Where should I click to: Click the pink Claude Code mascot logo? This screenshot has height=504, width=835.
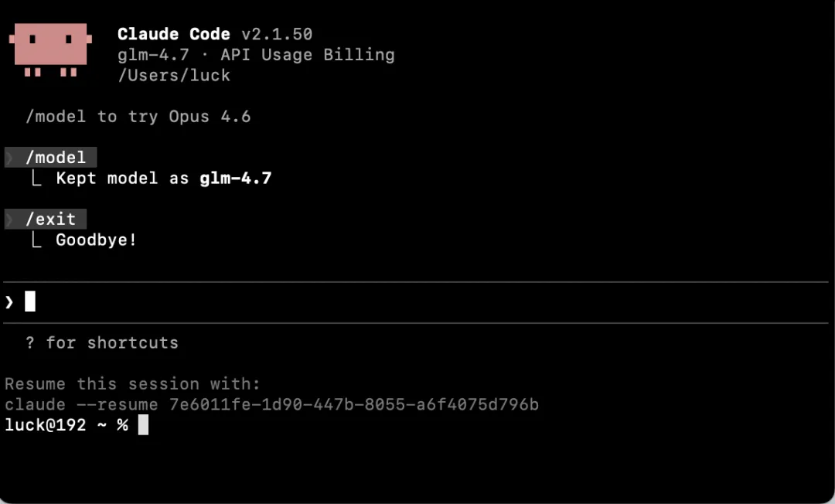(50, 50)
